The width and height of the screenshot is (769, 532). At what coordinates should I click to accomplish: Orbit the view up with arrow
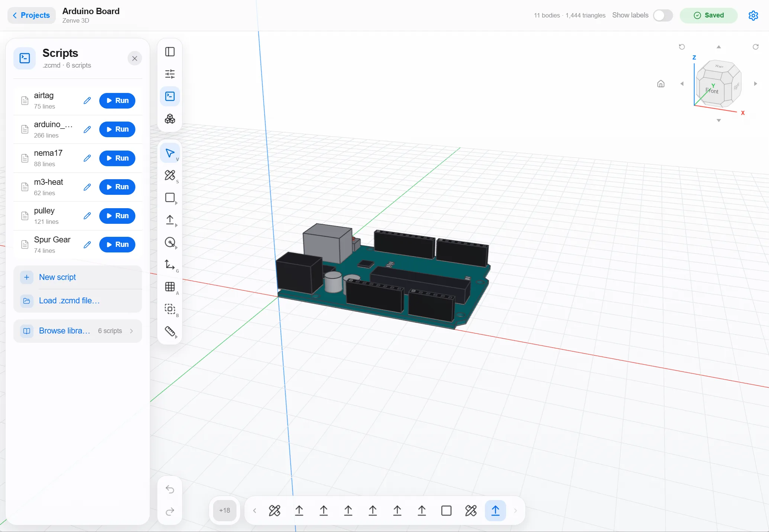[719, 47]
